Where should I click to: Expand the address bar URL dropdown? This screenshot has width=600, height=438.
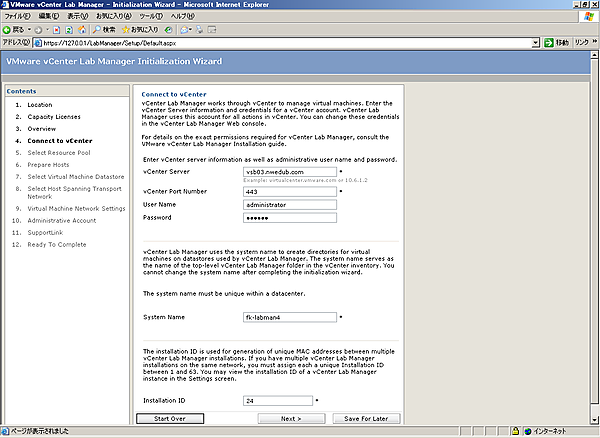536,43
